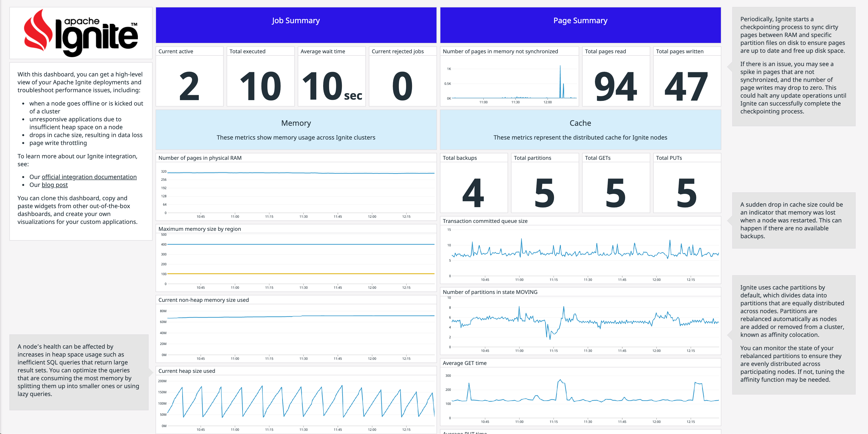868x434 pixels.
Task: Select the Current rejected jobs panel
Action: [402, 79]
